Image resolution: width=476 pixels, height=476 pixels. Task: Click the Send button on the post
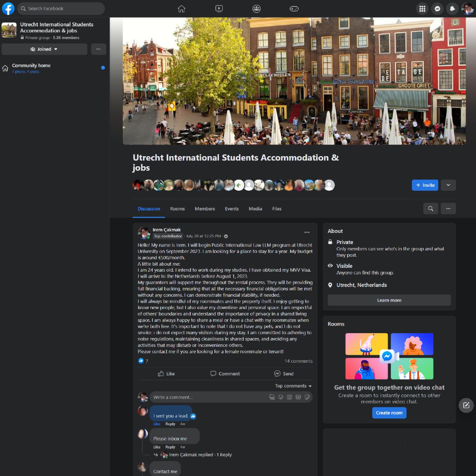pyautogui.click(x=284, y=374)
